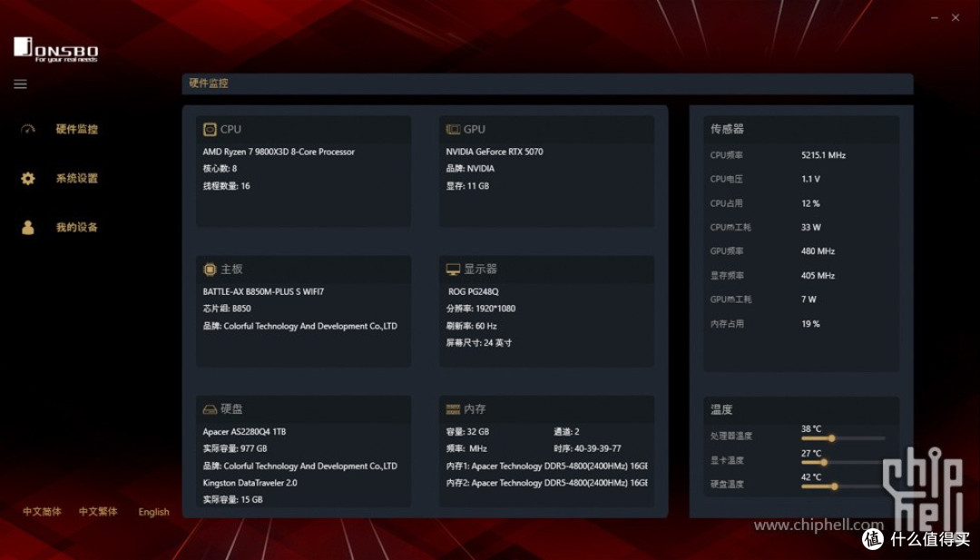Screen dimensions: 980x560
Task: Click the GPU card icon
Action: (453, 130)
